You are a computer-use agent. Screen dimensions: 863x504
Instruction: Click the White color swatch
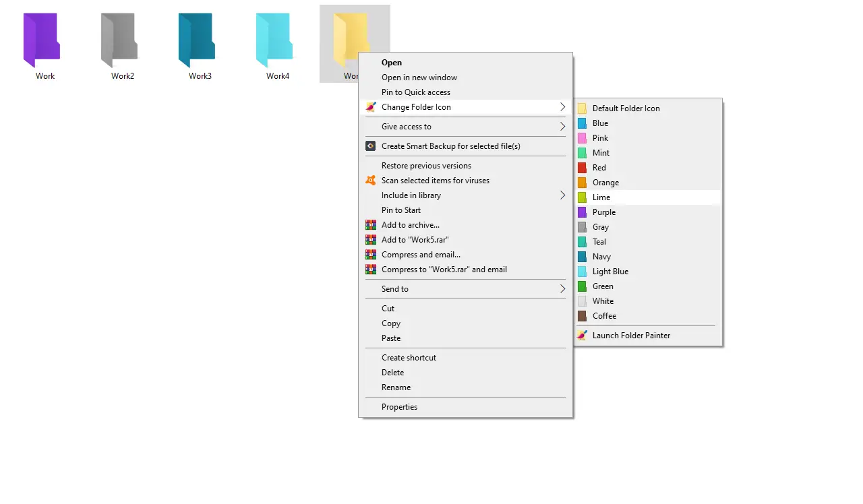[x=582, y=301]
